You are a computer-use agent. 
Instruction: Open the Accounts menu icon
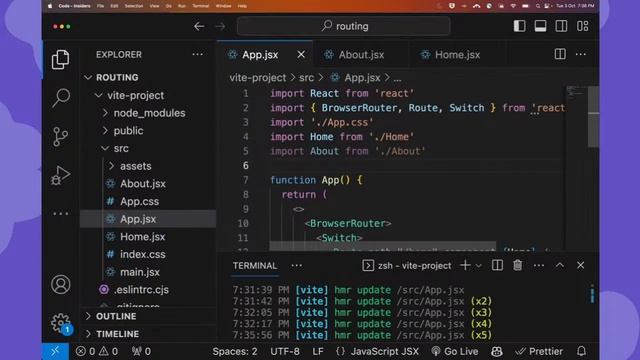60,284
